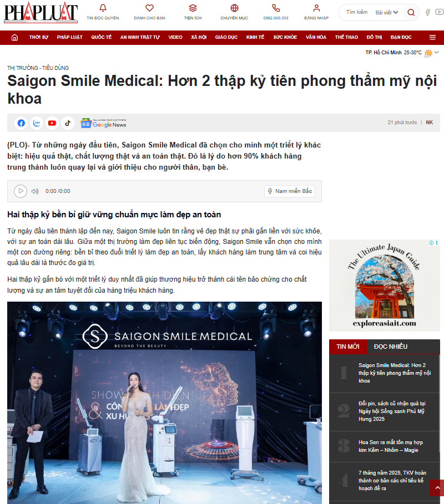Open the Nam miền Bắc voice selector
This screenshot has height=504, width=444.
point(290,191)
